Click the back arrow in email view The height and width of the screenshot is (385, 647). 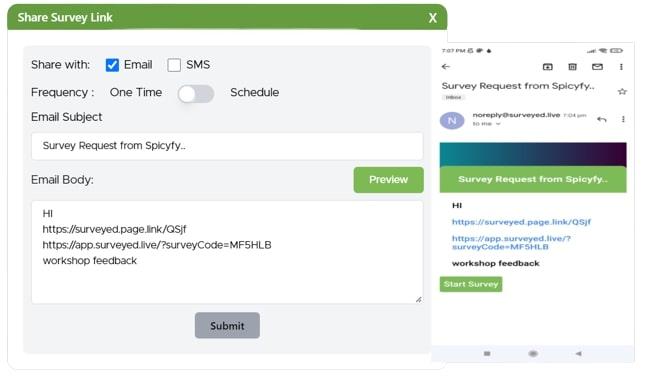point(446,66)
